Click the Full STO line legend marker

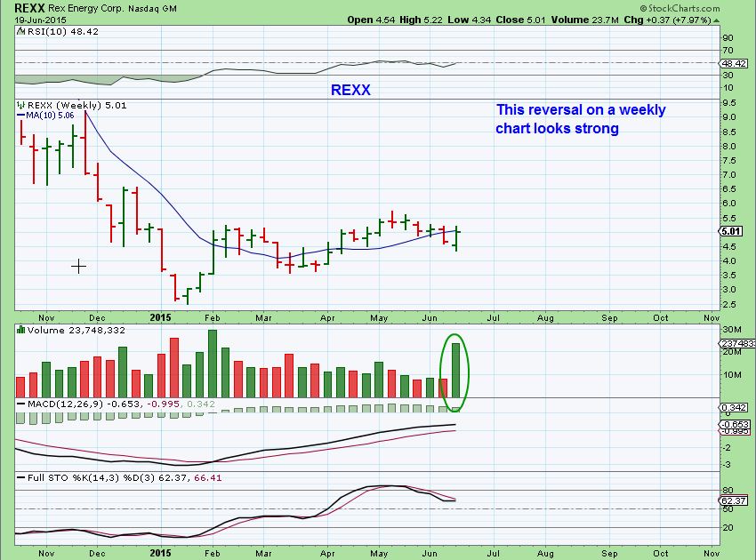(x=21, y=477)
